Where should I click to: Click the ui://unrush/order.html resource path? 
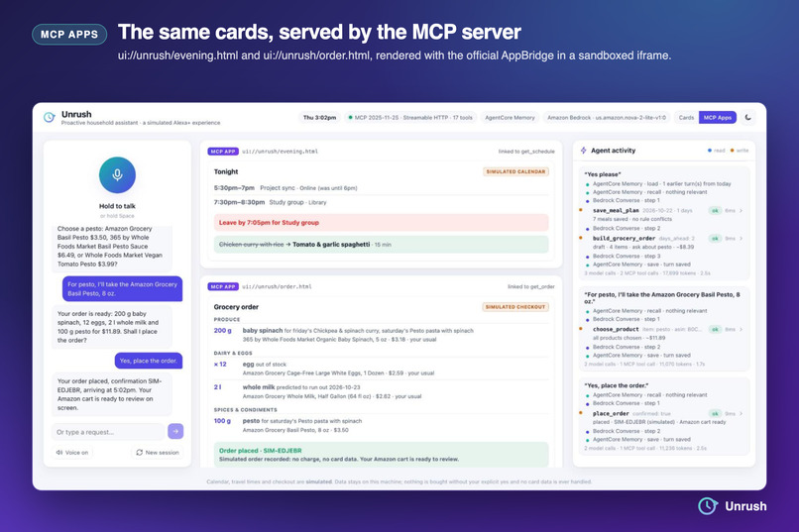click(x=277, y=286)
